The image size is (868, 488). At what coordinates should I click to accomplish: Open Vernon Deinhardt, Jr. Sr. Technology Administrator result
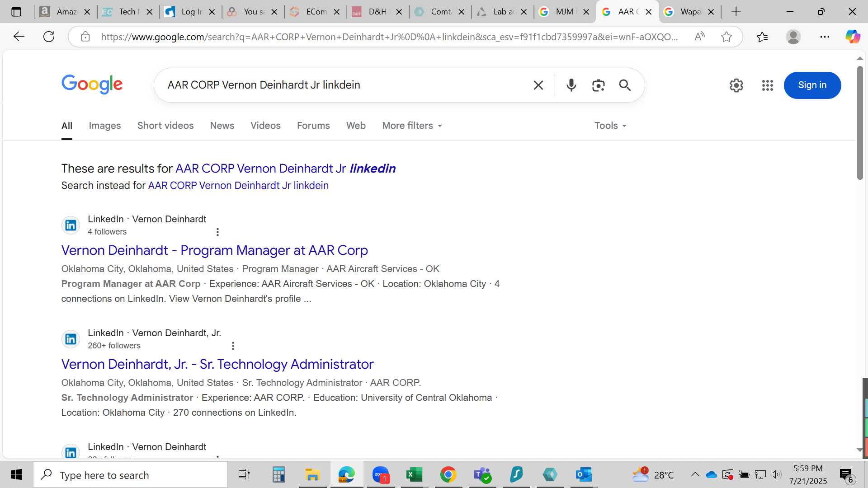[217, 364]
